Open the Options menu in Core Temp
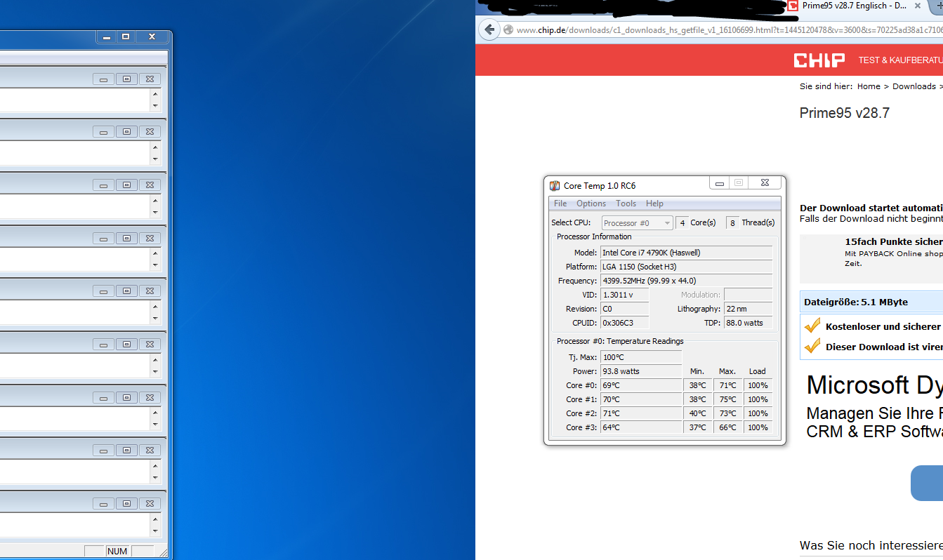Screen dimensions: 943x560 [591, 204]
